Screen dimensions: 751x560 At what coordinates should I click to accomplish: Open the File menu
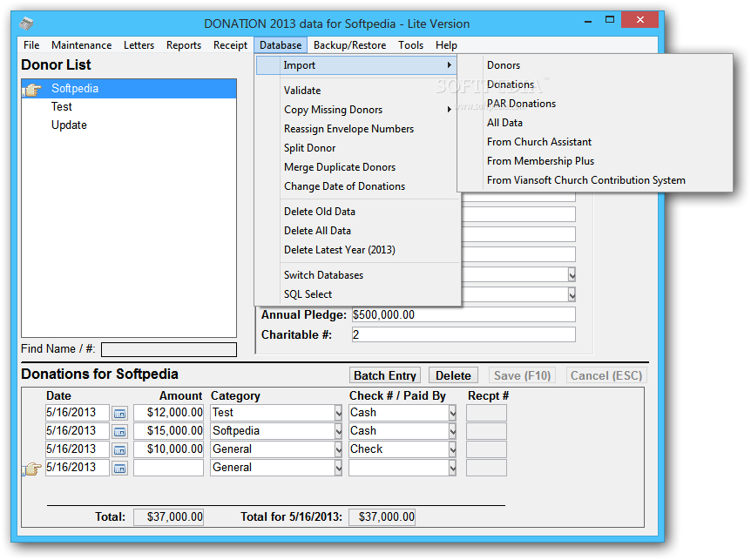31,45
